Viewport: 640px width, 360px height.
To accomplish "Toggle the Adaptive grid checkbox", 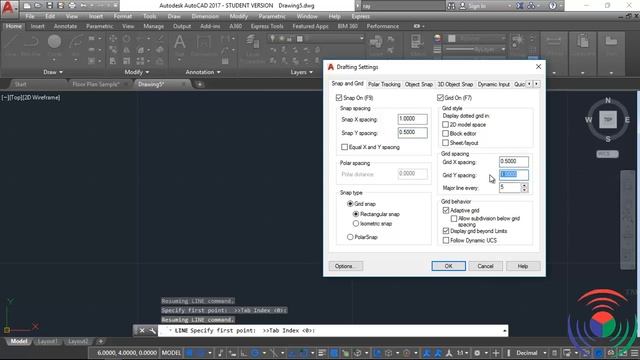I will [446, 211].
